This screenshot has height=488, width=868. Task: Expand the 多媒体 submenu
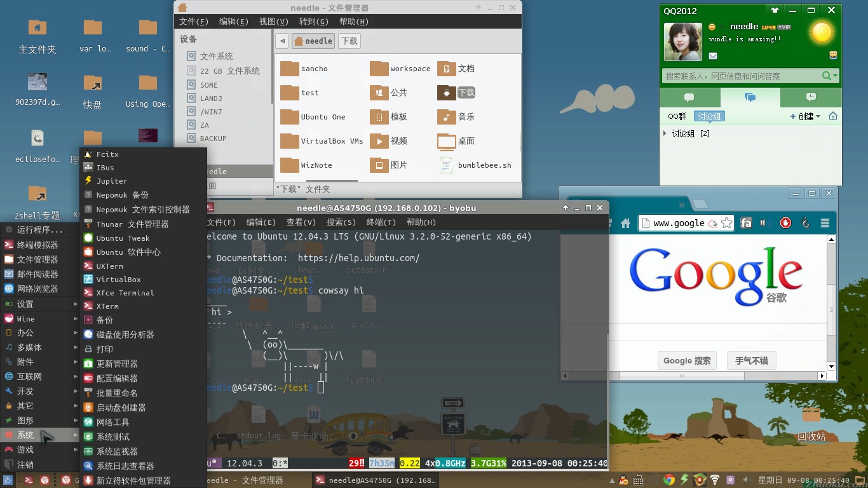[x=41, y=347]
